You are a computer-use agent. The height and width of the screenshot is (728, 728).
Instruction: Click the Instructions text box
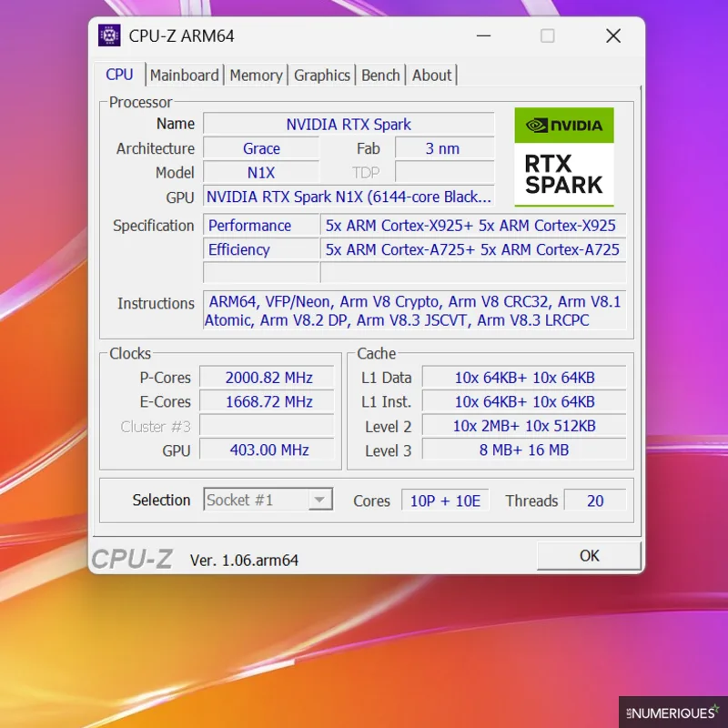[x=415, y=310]
